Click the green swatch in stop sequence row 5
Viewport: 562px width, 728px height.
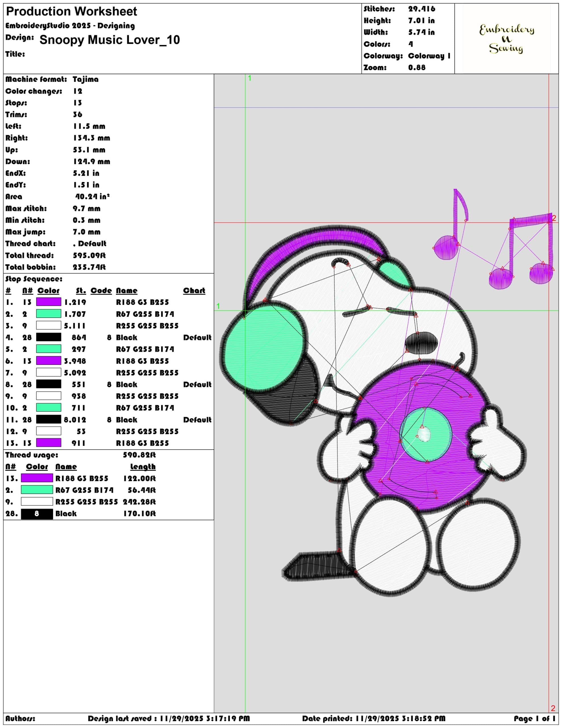pos(49,349)
